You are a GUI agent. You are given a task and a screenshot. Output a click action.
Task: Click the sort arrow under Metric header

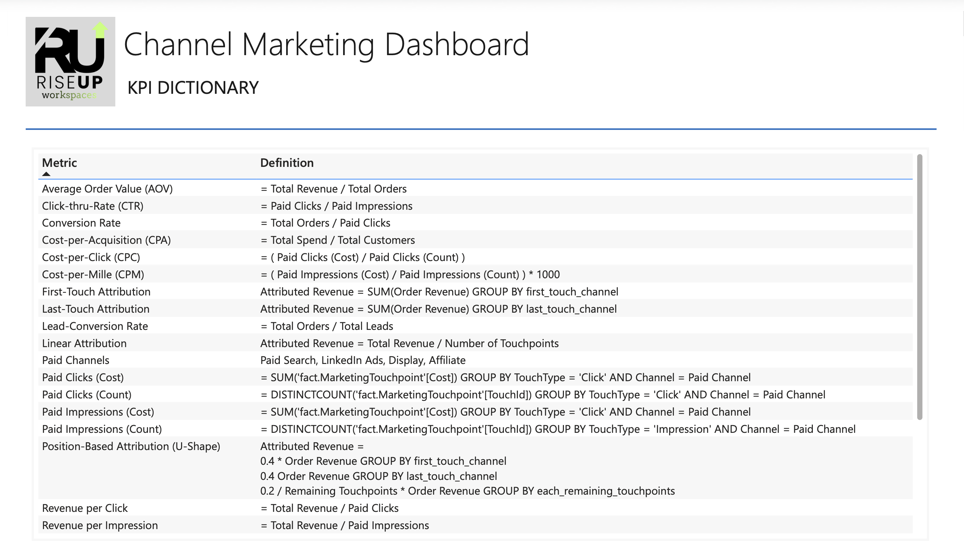[x=47, y=174]
